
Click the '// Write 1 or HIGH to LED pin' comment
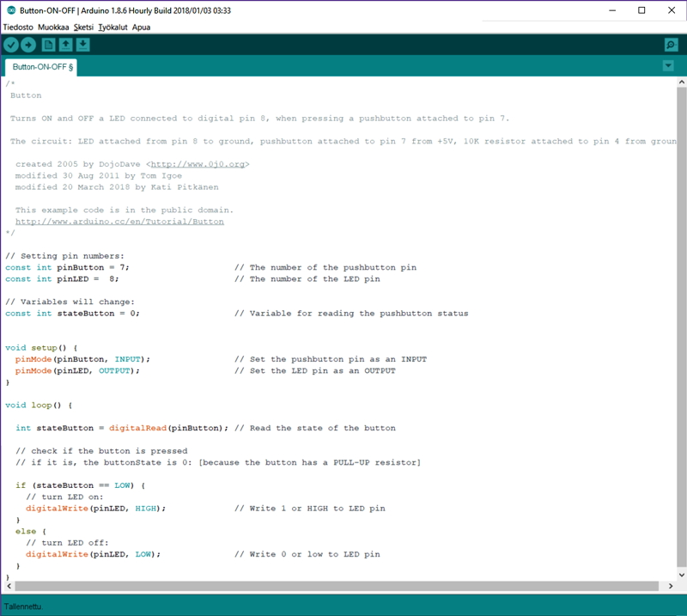(x=310, y=508)
